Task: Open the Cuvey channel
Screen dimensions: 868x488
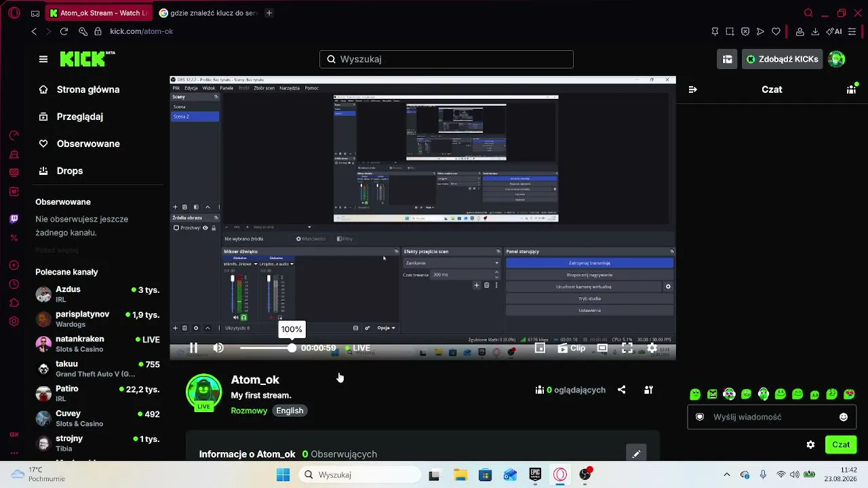Action: (x=98, y=418)
